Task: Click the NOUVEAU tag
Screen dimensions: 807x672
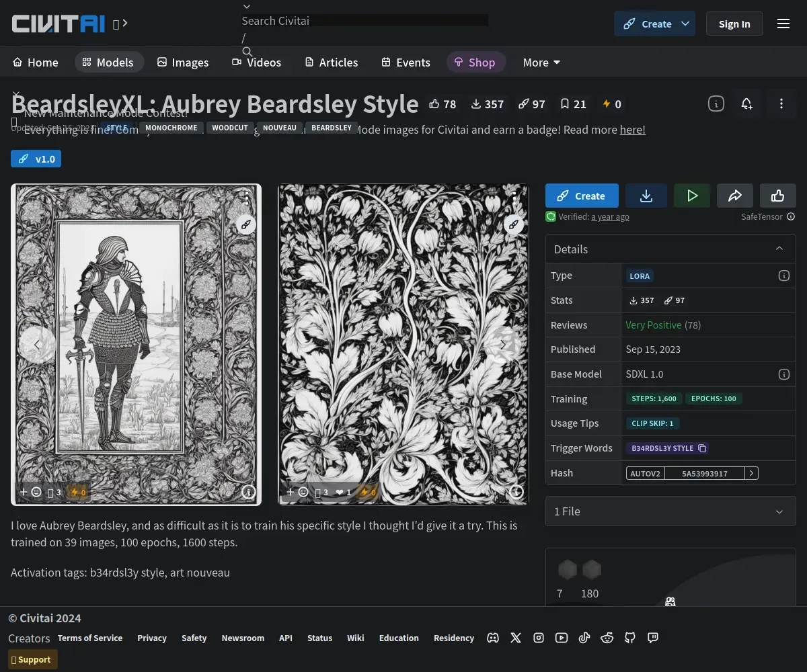Action: coord(280,128)
